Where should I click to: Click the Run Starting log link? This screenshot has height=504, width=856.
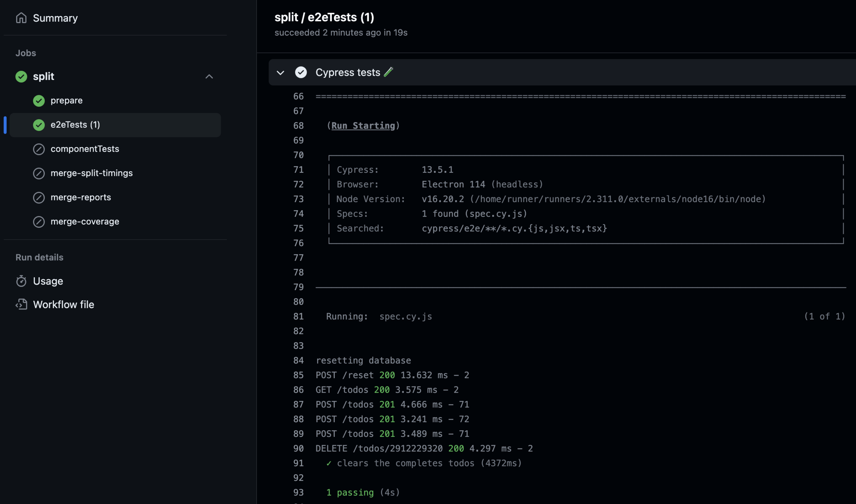[363, 126]
